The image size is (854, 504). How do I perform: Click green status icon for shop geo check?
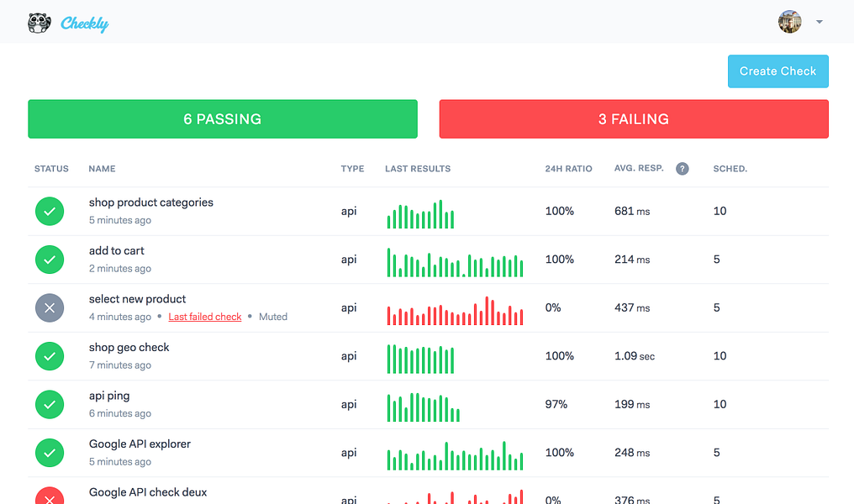[50, 356]
